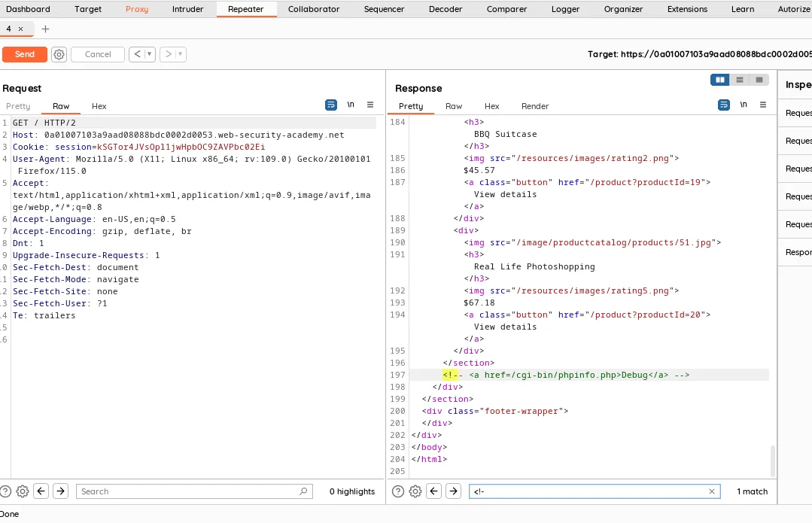Jump to next Request search match
The image size is (812, 523).
click(61, 491)
